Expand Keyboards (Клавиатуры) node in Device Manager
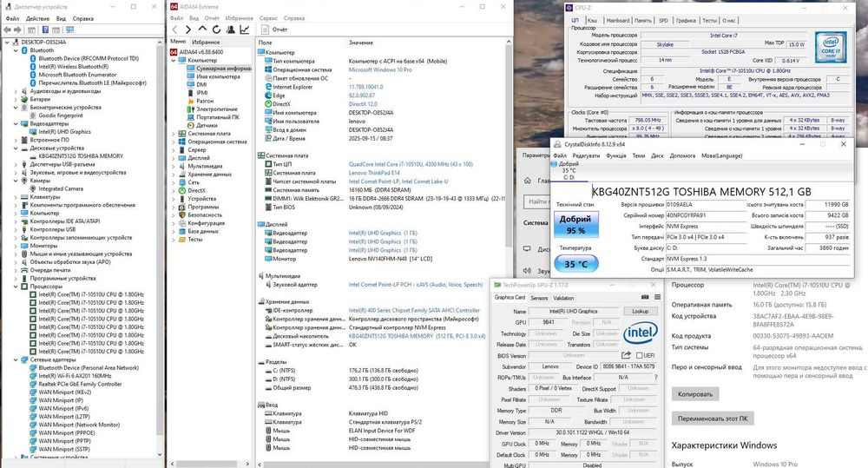The width and height of the screenshot is (868, 468). tap(16, 196)
